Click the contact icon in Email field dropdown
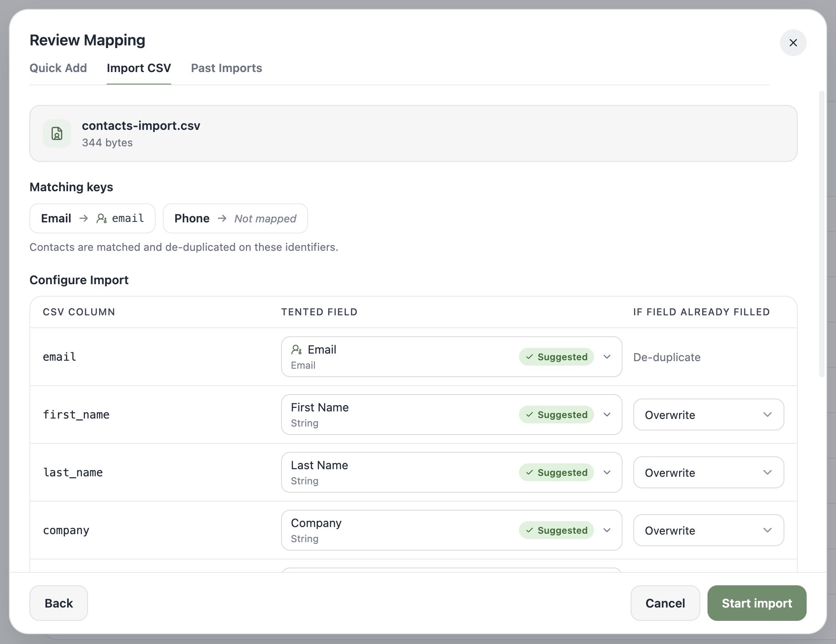Screen dimensions: 836x644 [297, 350]
